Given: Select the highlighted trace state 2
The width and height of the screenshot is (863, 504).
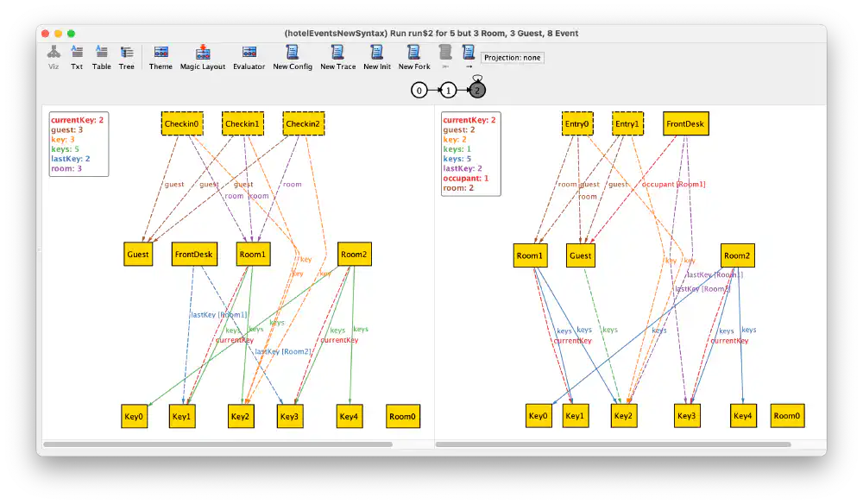Looking at the screenshot, I should (476, 89).
